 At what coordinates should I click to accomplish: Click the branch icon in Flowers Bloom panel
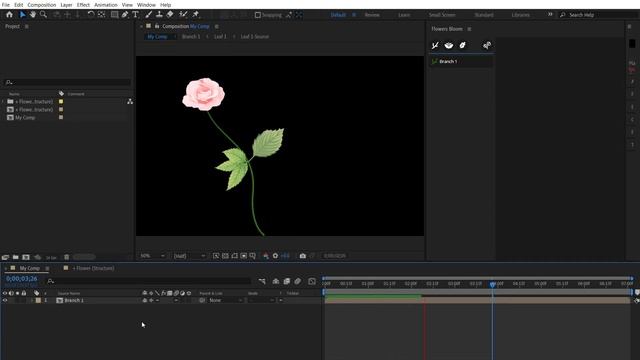click(x=435, y=45)
